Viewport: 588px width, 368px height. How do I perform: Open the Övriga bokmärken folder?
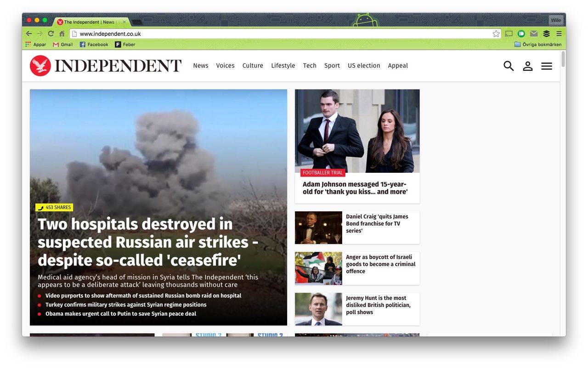pyautogui.click(x=538, y=44)
